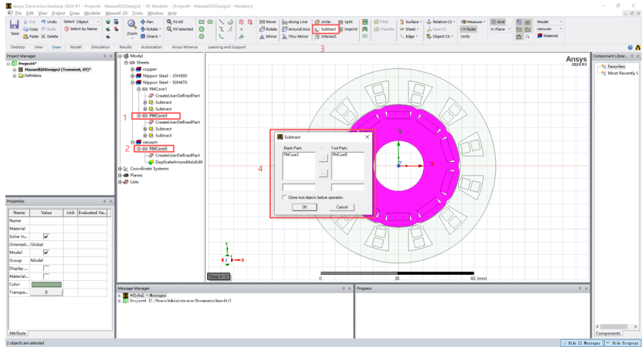Screen dimensions: 644x347
Task: Open the Maxwell 2D menu
Action: click(x=116, y=13)
